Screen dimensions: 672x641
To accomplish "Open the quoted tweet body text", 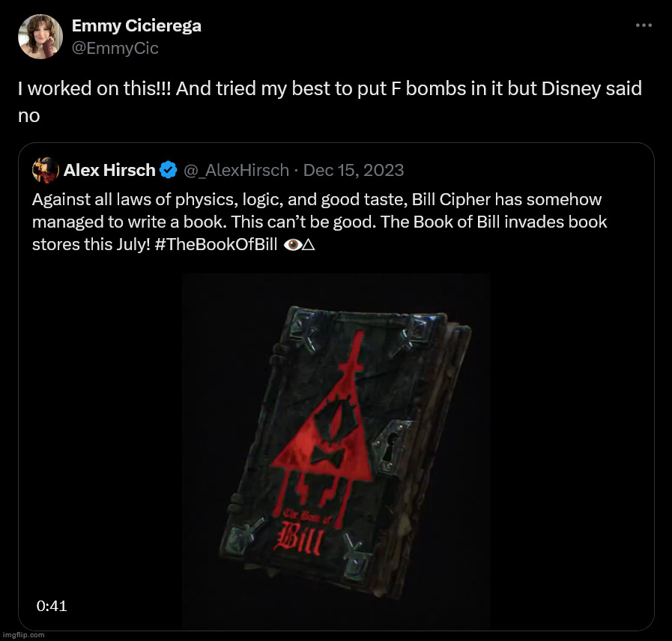I will click(x=319, y=222).
